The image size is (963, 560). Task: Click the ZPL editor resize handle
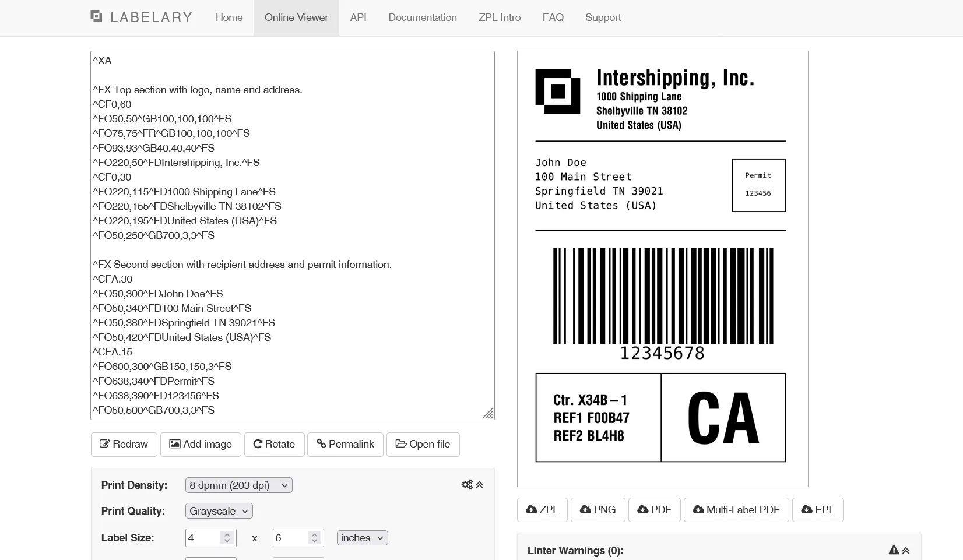(x=488, y=413)
